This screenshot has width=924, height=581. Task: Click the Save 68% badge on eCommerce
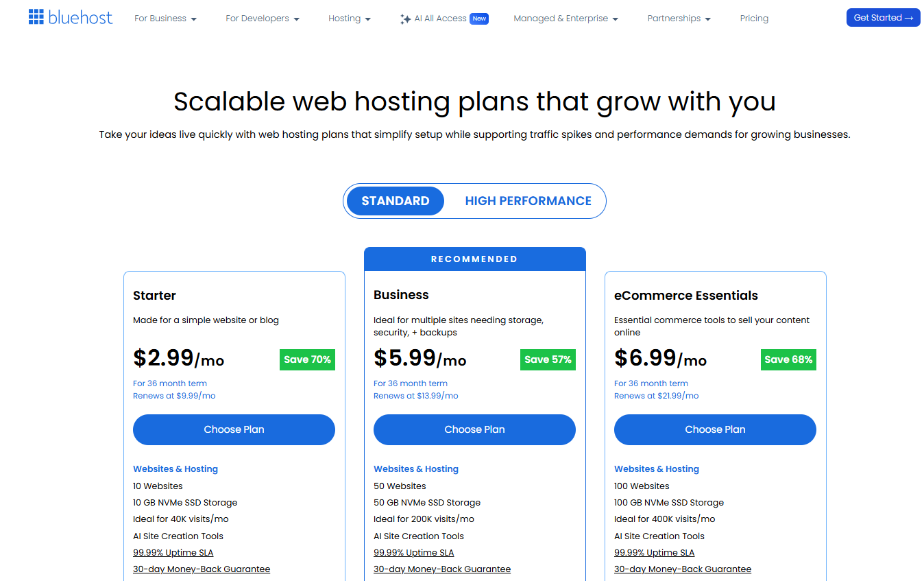(788, 359)
